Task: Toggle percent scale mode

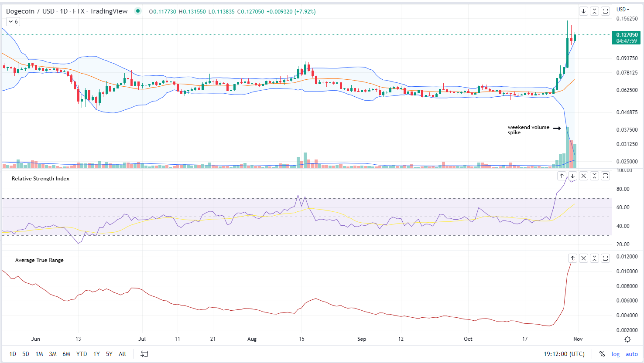Action: tap(602, 354)
